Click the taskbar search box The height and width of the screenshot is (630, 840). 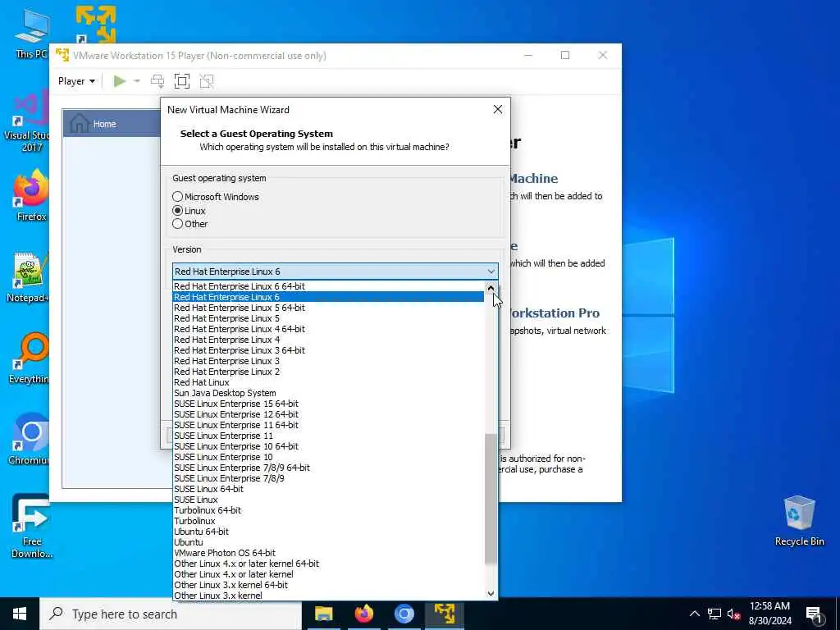[x=171, y=614]
